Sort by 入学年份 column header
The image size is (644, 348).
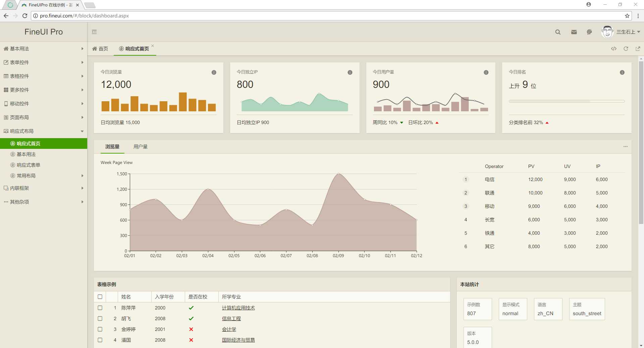pos(168,297)
